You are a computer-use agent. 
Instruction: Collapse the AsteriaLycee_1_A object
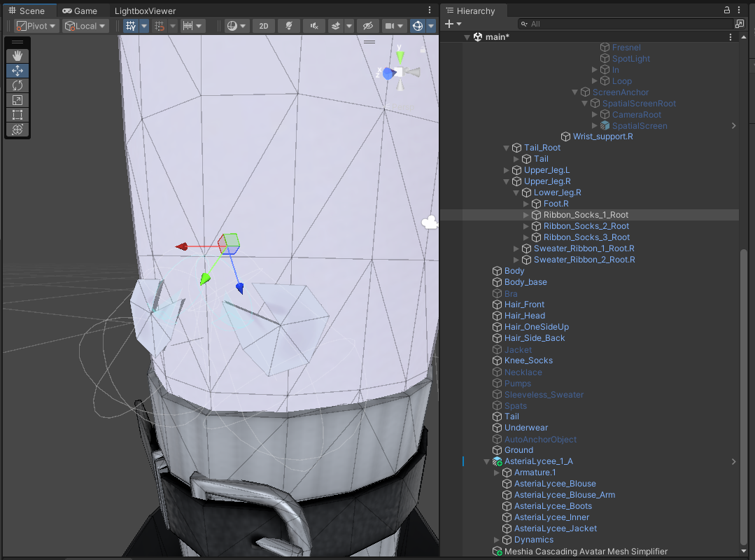[487, 461]
